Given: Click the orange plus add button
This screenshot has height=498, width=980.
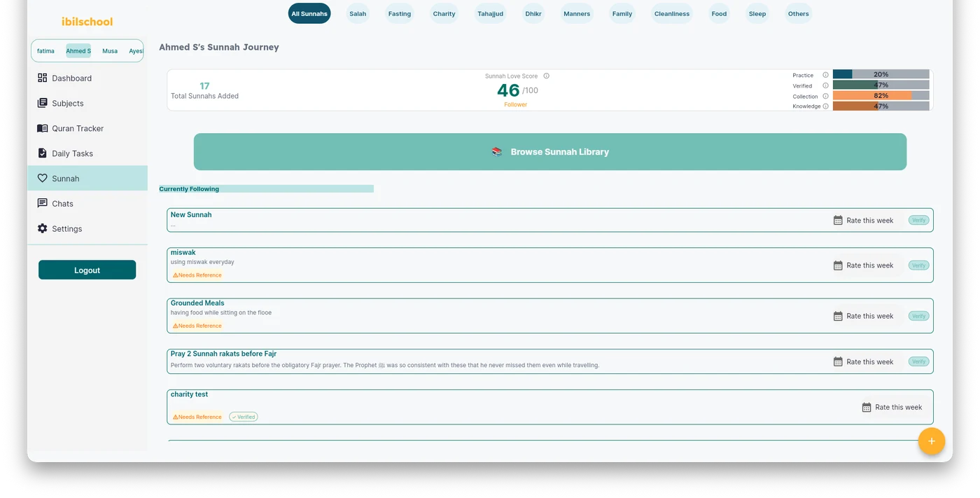Looking at the screenshot, I should tap(932, 441).
